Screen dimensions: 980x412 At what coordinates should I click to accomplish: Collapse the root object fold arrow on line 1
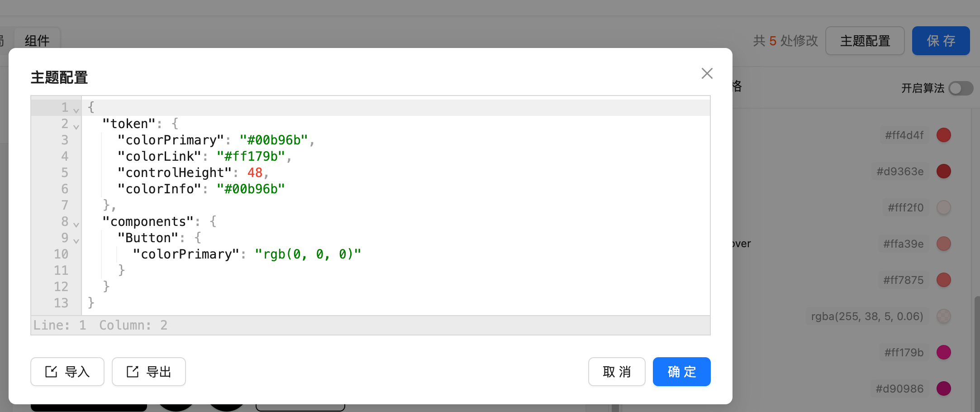76,110
